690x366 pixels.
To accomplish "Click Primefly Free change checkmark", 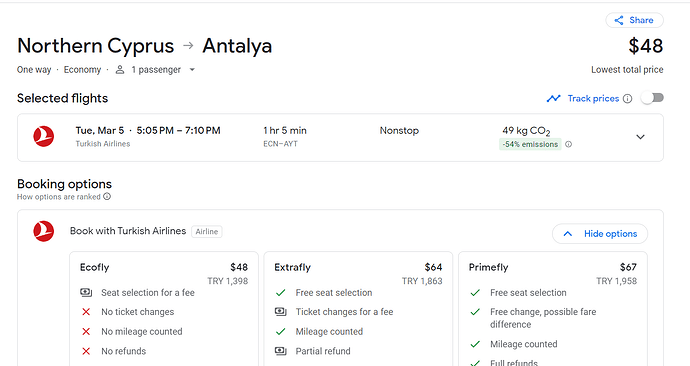I will [475, 312].
